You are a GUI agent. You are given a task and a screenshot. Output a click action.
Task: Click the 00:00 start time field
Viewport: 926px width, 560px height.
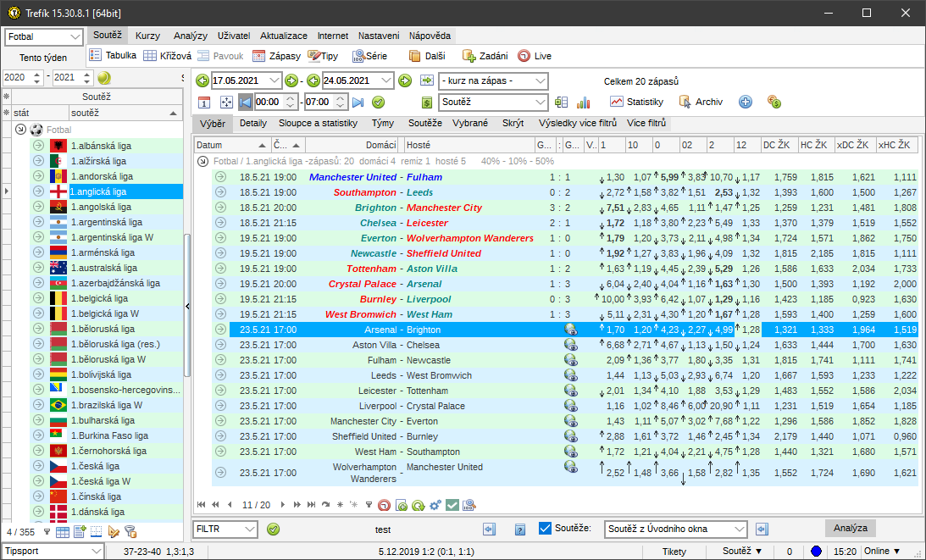point(268,103)
